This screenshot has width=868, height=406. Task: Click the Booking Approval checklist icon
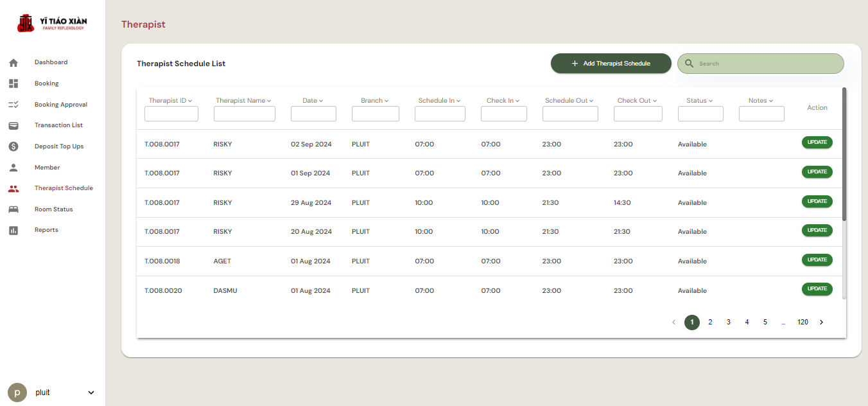point(13,105)
